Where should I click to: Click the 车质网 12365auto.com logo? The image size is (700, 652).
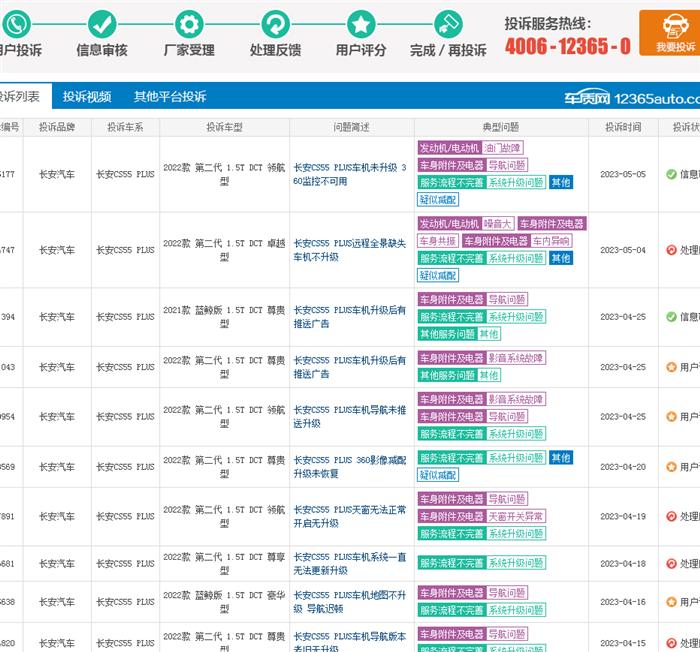click(x=632, y=98)
